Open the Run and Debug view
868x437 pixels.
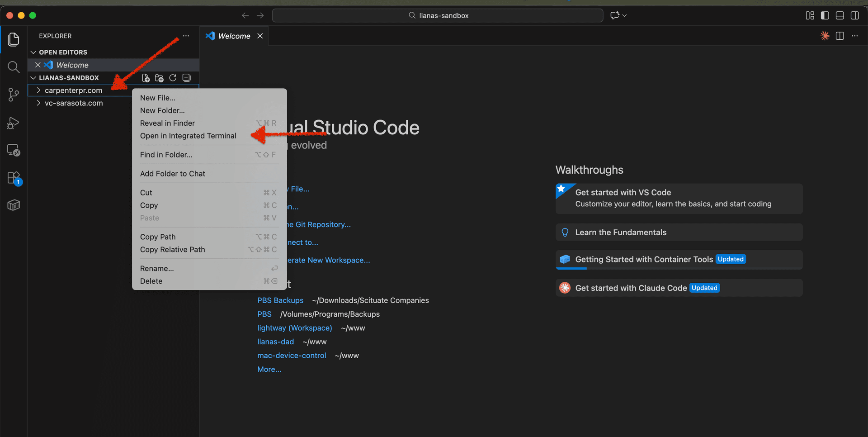pos(13,123)
